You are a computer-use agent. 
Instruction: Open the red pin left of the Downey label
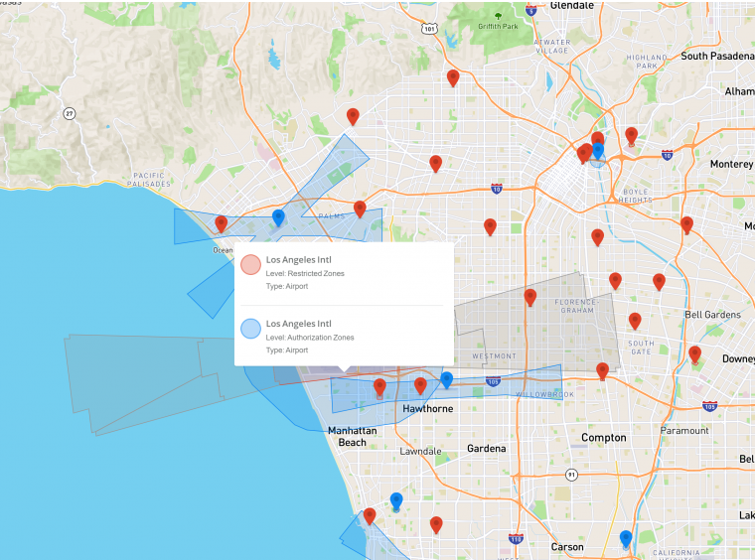point(694,354)
